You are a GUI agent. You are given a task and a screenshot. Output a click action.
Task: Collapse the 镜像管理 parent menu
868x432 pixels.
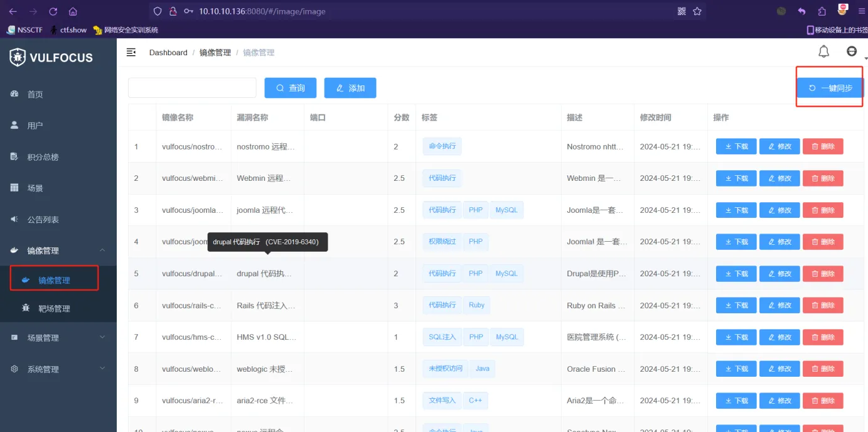[x=58, y=251]
